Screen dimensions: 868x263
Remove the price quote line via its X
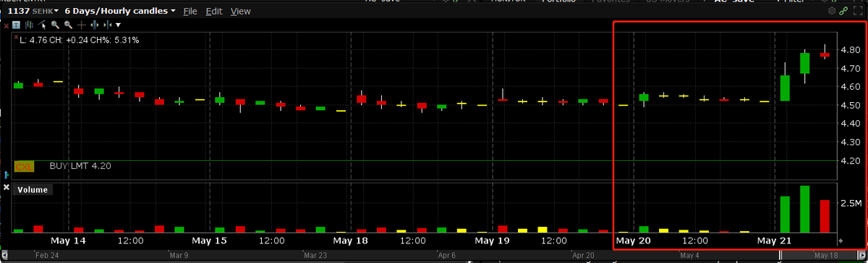pyautogui.click(x=16, y=37)
